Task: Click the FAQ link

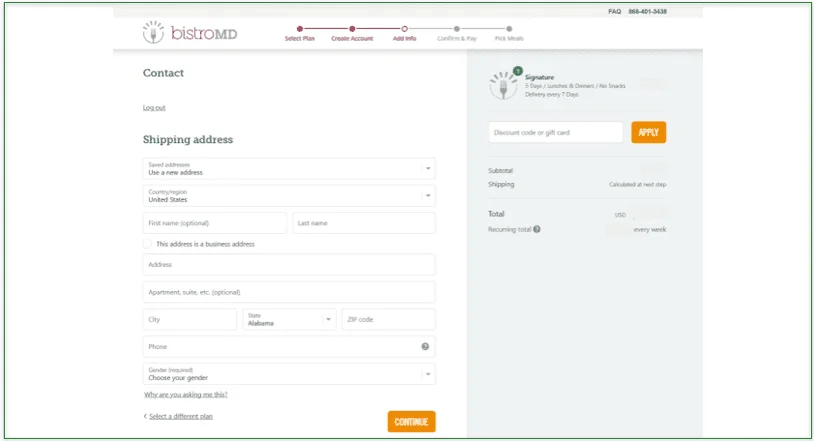Action: pyautogui.click(x=615, y=11)
